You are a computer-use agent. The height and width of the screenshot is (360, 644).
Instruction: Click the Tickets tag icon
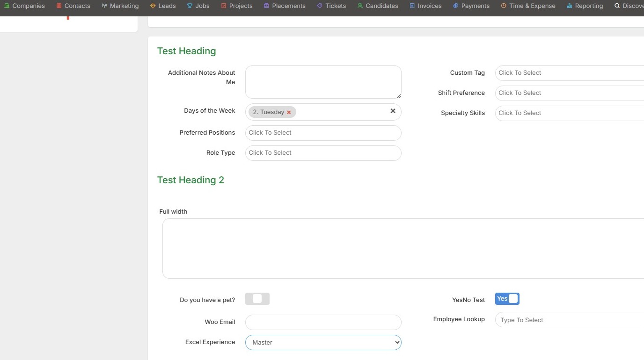[x=320, y=6]
